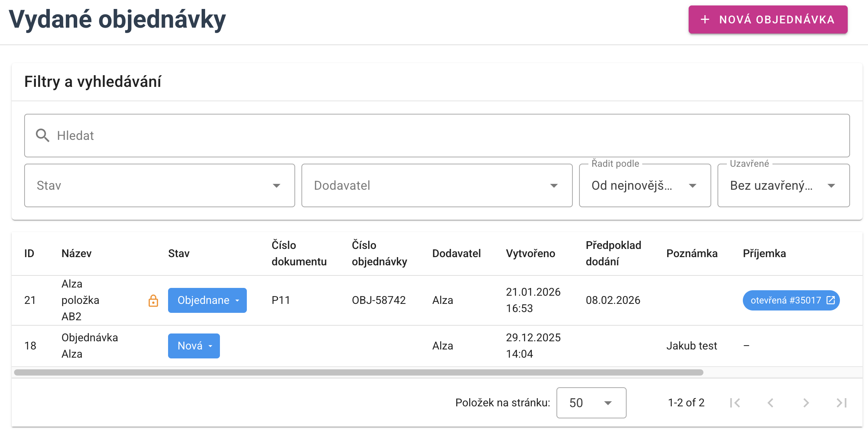868x434 pixels.
Task: Click the plus icon in Nová objednávka
Action: coord(705,19)
